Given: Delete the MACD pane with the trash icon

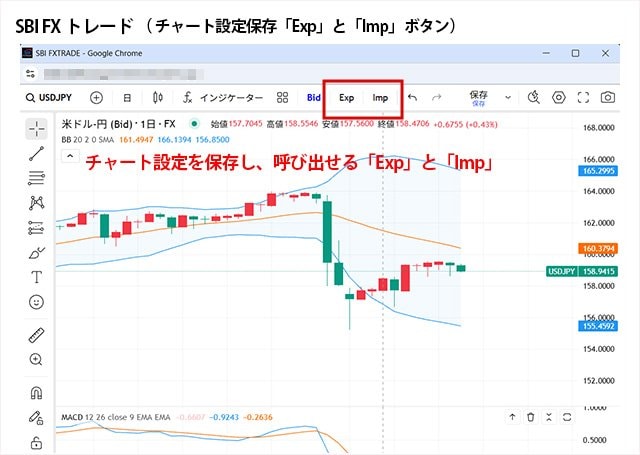Looking at the screenshot, I should (x=531, y=417).
